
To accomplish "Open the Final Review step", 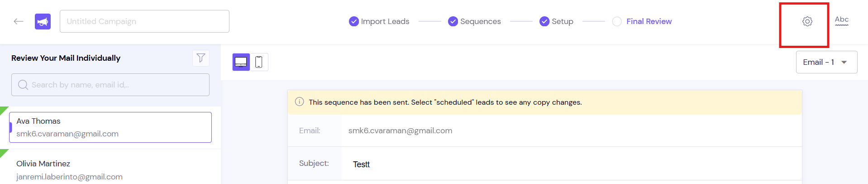I will tap(649, 21).
